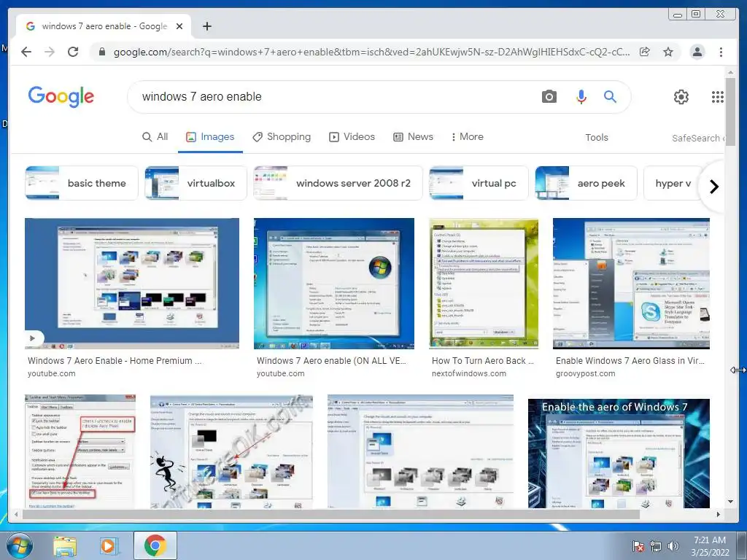Click the padlock site info icon
Viewport: 747px width, 560px height.
(x=102, y=52)
